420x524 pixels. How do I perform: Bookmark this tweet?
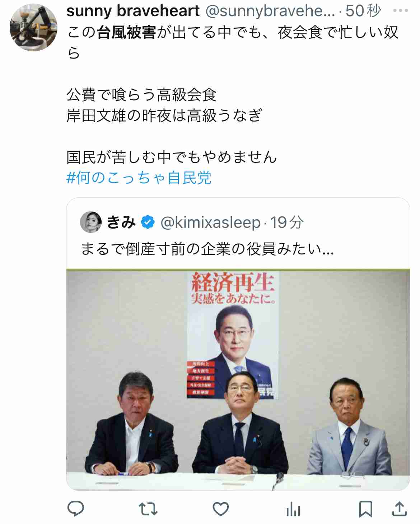coord(365,509)
